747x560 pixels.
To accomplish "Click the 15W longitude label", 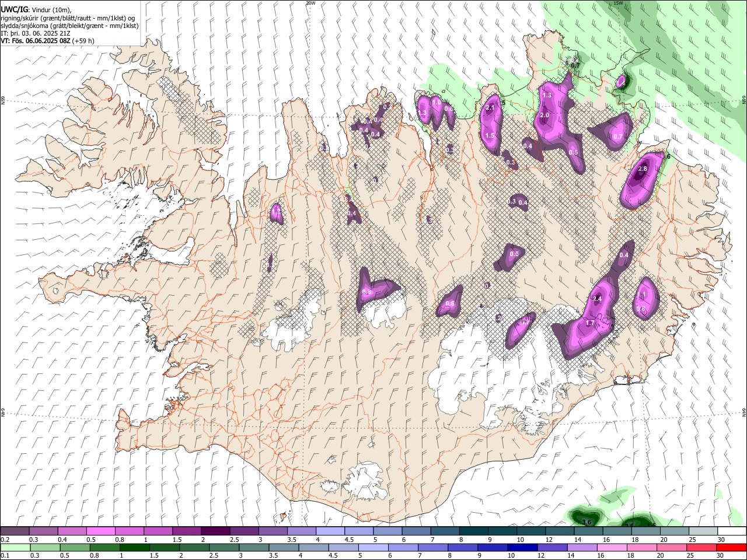I will [x=618, y=3].
